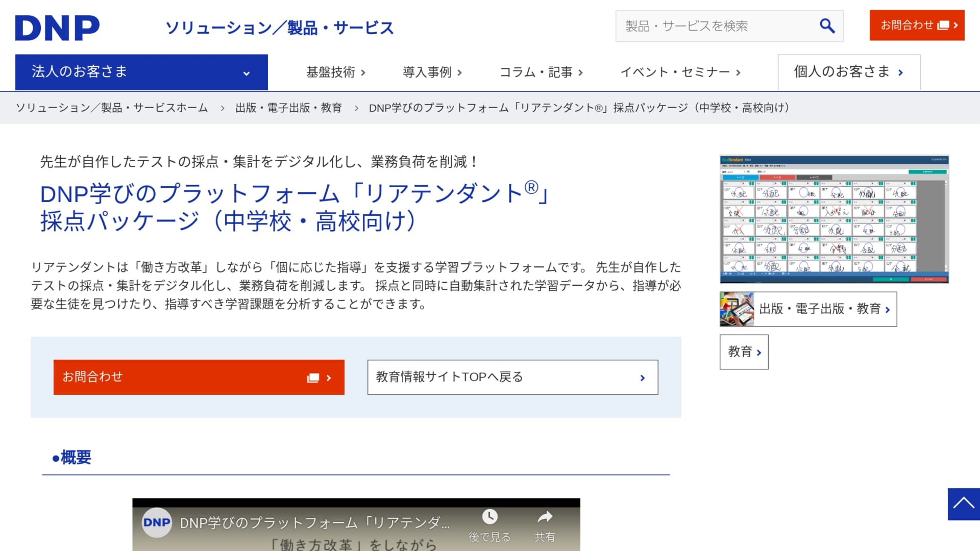Click ソリューション／製品・サービスホーム breadcrumb
The height and width of the screenshot is (551, 980).
[112, 108]
